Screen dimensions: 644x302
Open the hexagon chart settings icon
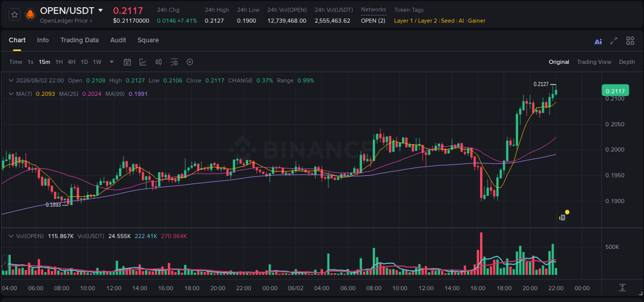[x=190, y=62]
